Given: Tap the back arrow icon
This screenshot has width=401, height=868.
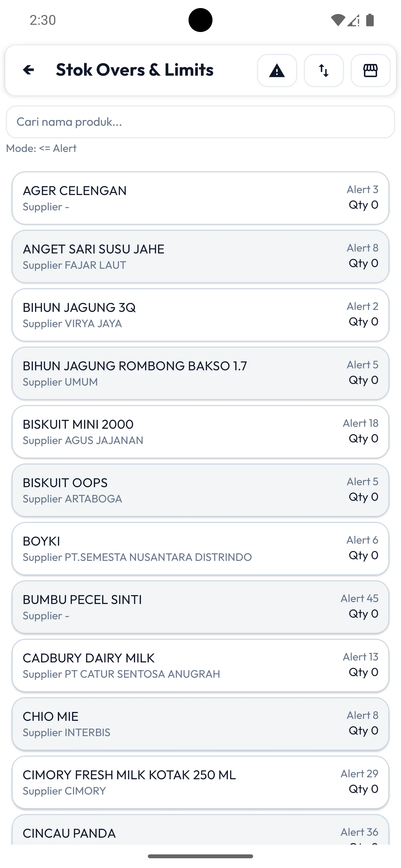Looking at the screenshot, I should pyautogui.click(x=29, y=70).
